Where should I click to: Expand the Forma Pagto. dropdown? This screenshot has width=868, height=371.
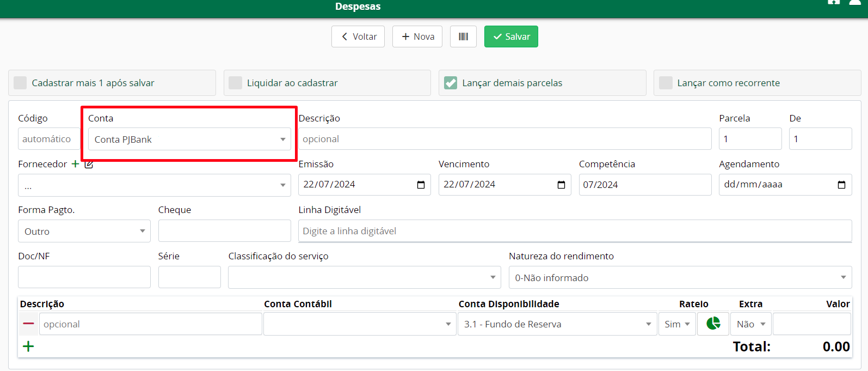click(84, 232)
